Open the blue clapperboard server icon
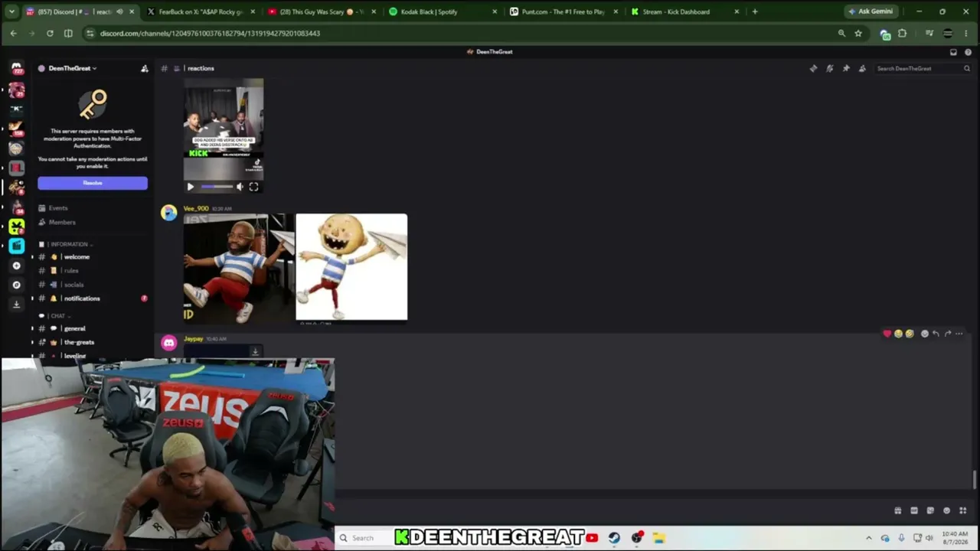Screen dimensions: 980x551 tap(16, 246)
